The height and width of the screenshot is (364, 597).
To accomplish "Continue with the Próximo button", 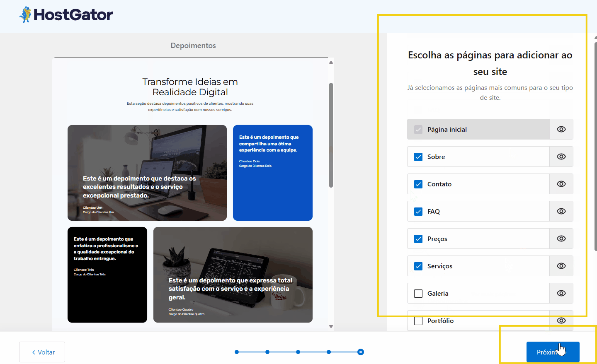I will pos(553,352).
